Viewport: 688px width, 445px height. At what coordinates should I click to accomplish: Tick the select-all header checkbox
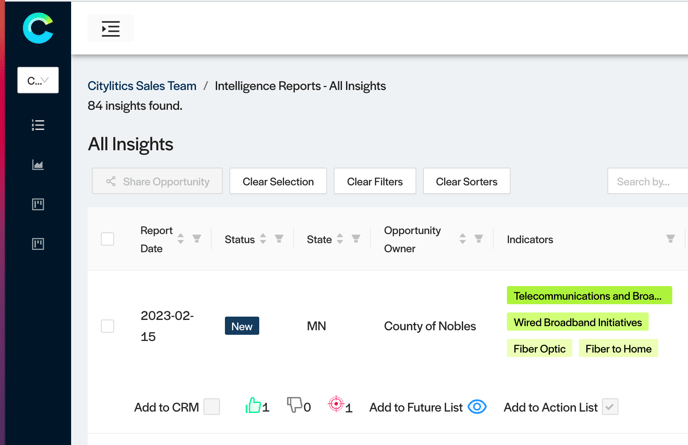pyautogui.click(x=108, y=239)
